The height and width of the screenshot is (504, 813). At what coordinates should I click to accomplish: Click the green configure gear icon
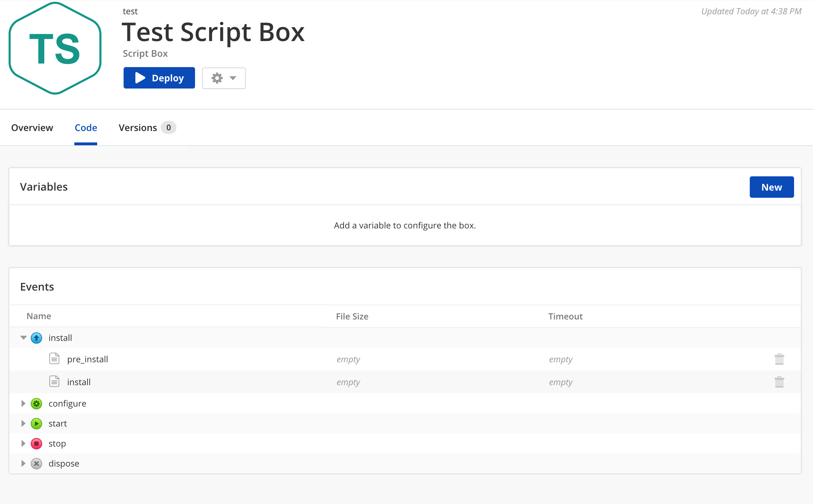36,404
